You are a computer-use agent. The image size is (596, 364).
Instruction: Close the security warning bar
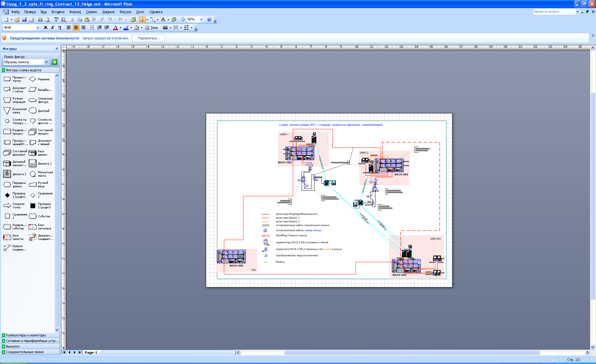(x=593, y=36)
